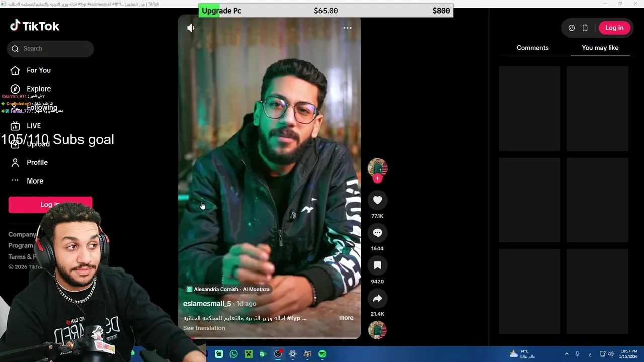Open the Alexandria Cornish · Al Montaza location tag
The image size is (644, 362).
228,289
